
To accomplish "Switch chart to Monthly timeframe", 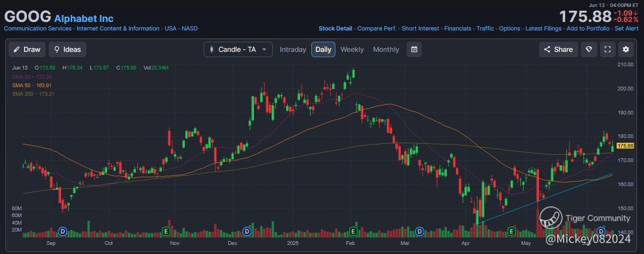I will tap(386, 50).
